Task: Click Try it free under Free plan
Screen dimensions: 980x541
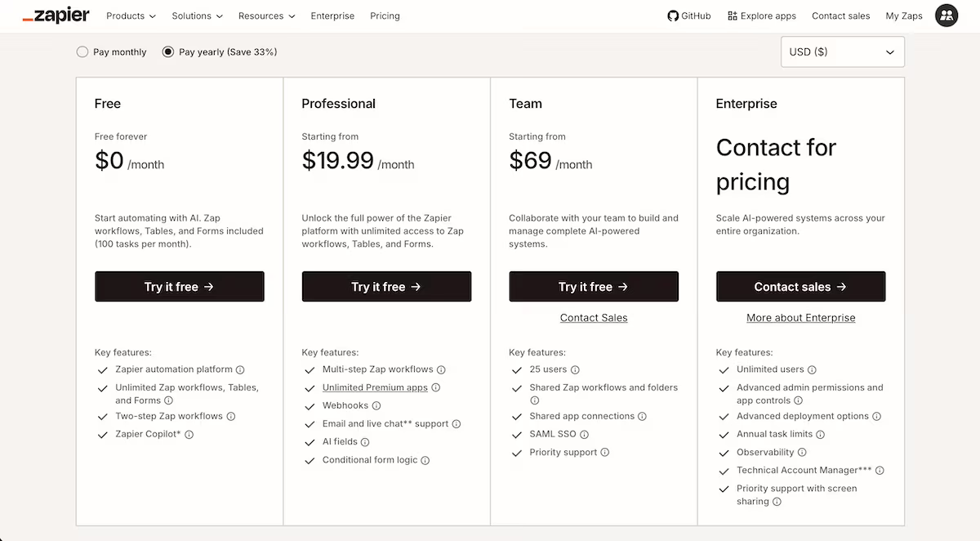Action: 180,287
